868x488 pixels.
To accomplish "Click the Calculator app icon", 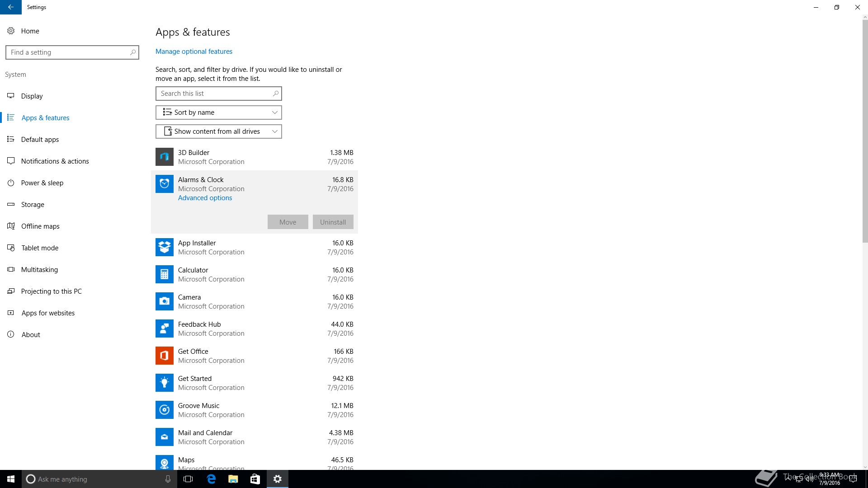I will [165, 274].
